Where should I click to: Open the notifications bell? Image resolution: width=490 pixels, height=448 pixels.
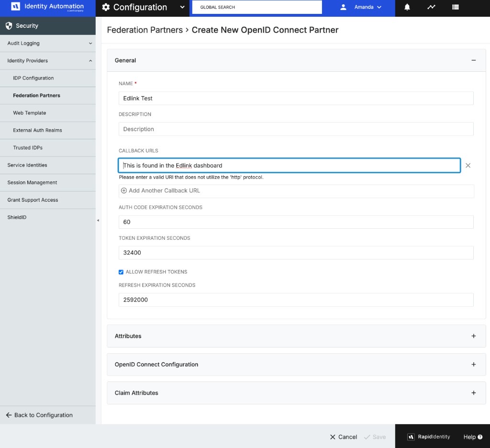click(x=407, y=7)
